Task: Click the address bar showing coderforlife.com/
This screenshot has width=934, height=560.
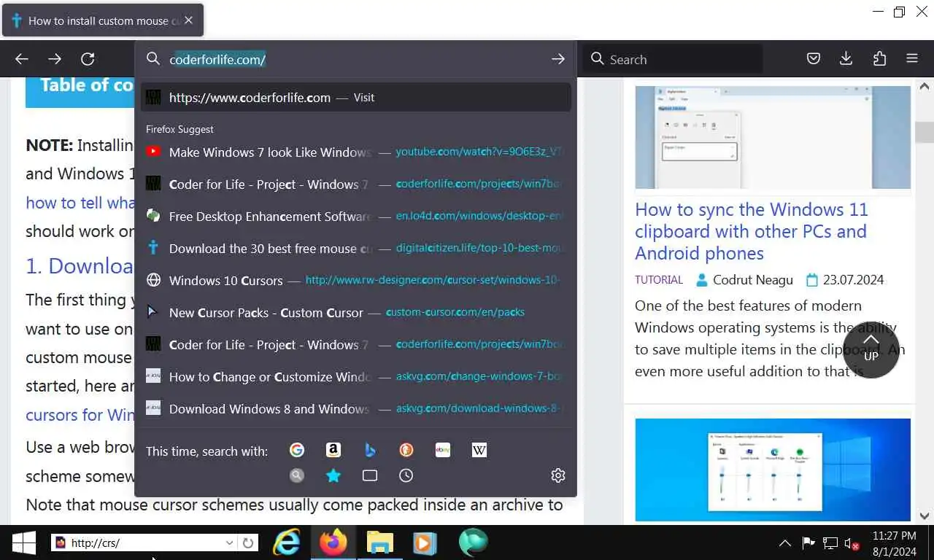Action: [x=355, y=59]
